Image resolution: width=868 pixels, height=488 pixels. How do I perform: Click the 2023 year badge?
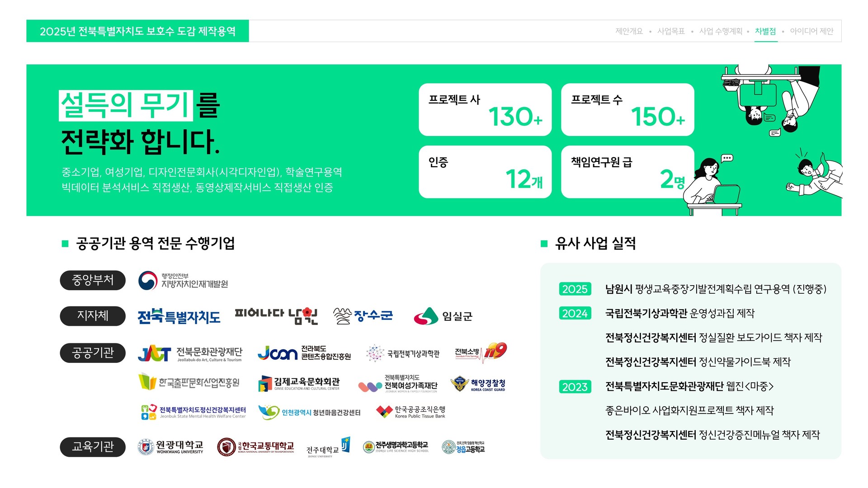coord(575,387)
